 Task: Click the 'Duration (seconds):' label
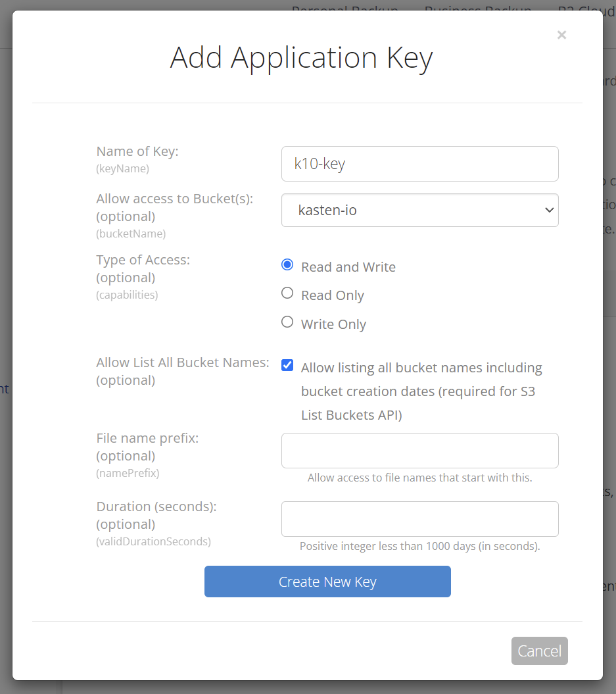156,507
